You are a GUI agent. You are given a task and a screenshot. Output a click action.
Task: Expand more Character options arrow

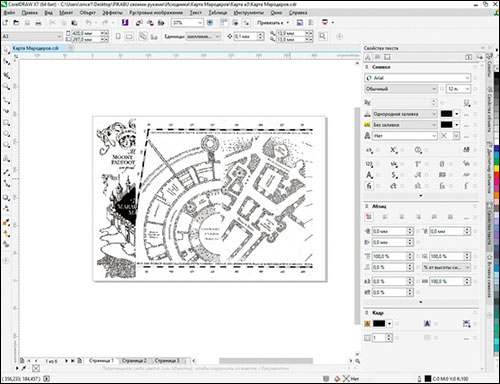[421, 196]
